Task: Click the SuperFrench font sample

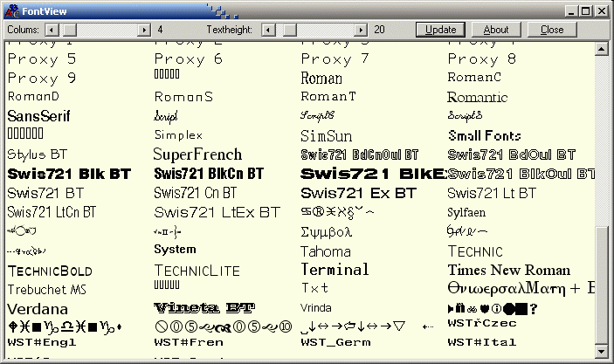Action: pos(197,155)
